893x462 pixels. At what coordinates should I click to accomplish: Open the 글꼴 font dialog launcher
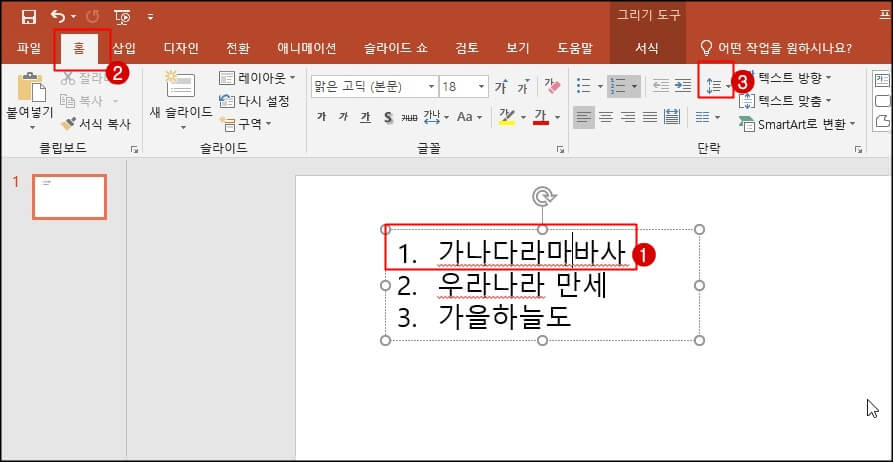(560, 150)
